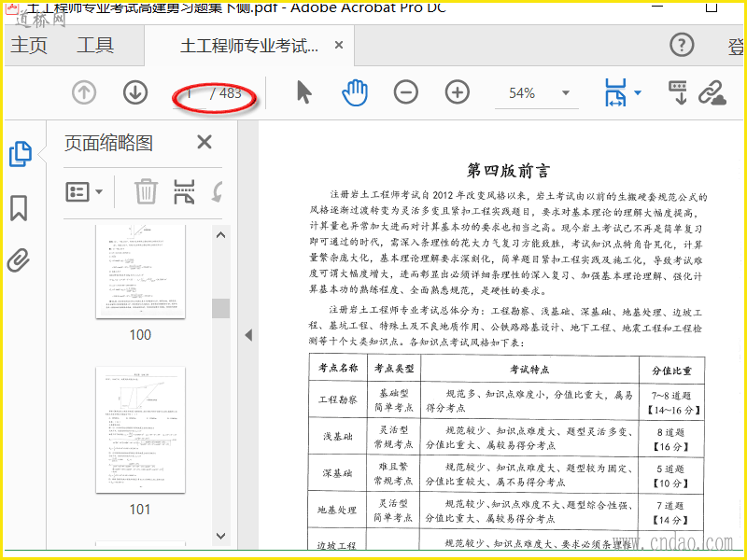The image size is (747, 560).
Task: Open the zoom level dropdown arrow
Action: [566, 92]
